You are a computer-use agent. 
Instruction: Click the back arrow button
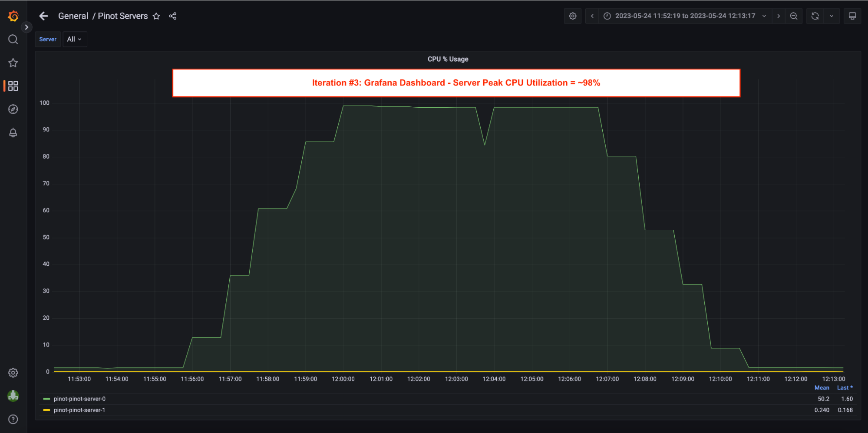pos(43,16)
